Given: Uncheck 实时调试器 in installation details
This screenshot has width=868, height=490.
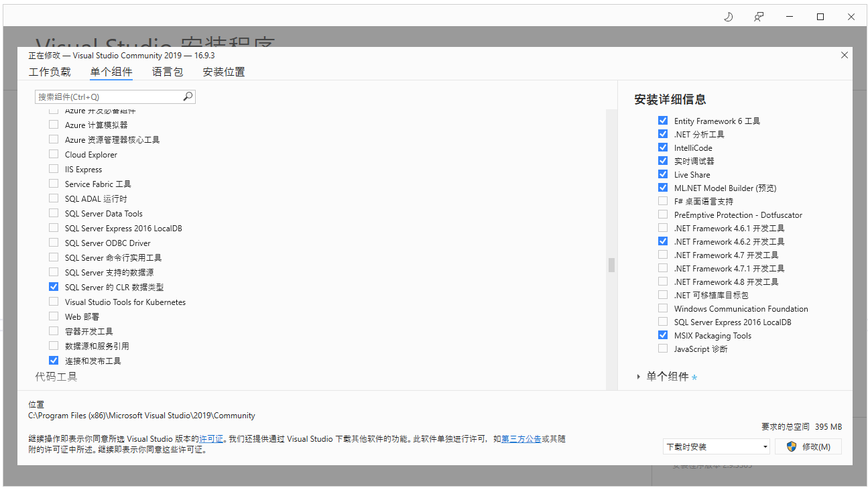Looking at the screenshot, I should (663, 161).
